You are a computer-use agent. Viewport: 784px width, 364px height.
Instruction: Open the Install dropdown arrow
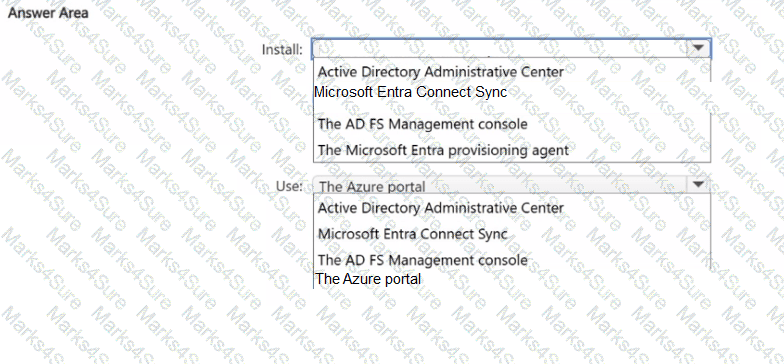point(698,48)
